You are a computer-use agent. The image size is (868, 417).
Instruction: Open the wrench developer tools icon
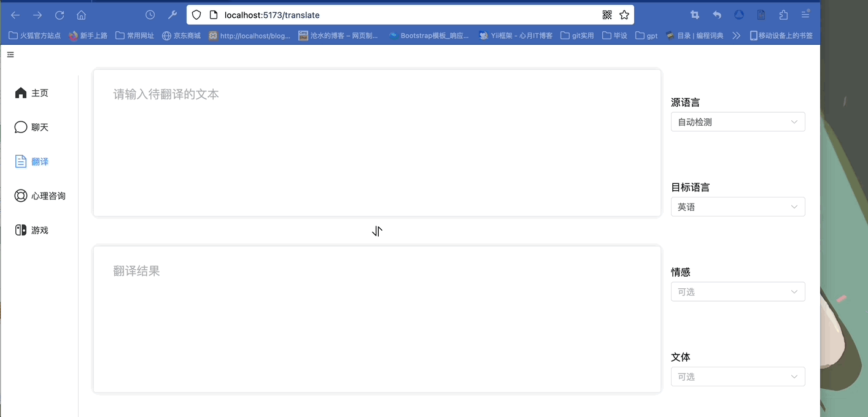pyautogui.click(x=172, y=15)
